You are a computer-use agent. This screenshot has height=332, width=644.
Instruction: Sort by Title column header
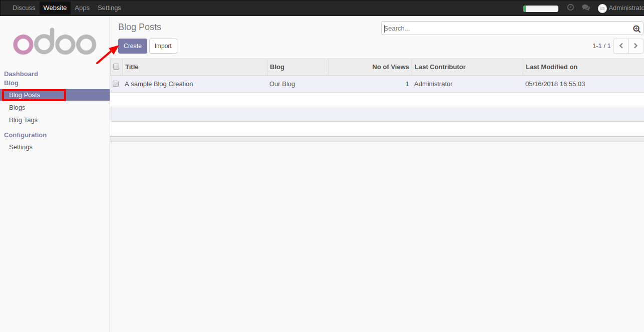click(195, 67)
